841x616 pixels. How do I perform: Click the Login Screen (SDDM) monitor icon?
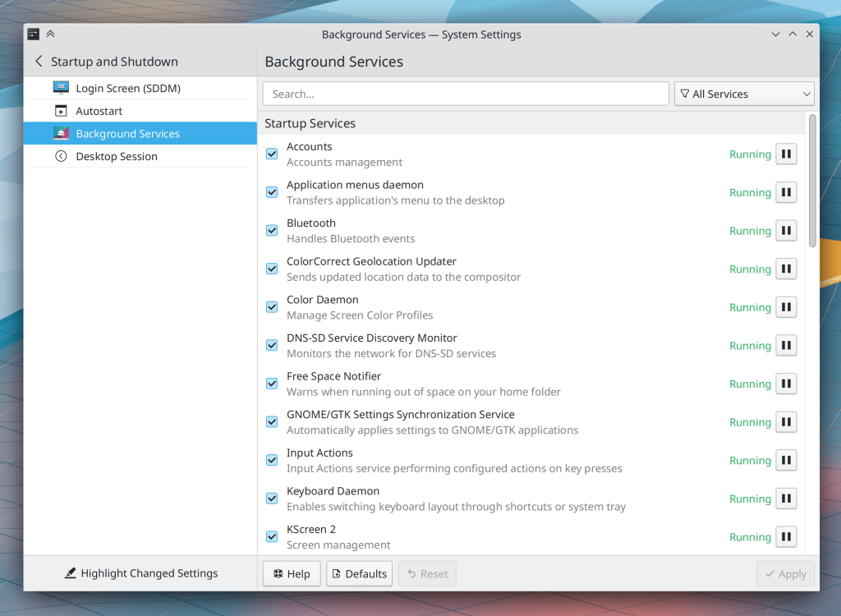[62, 88]
